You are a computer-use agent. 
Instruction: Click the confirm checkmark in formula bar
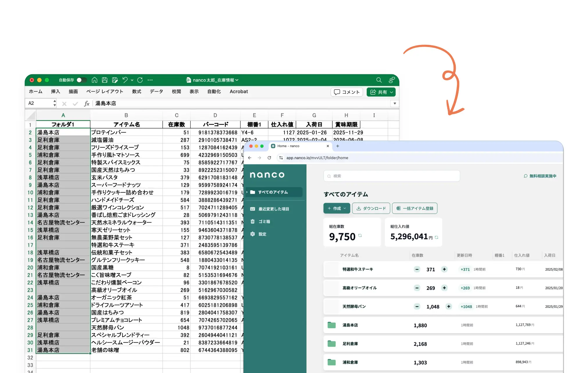coord(75,103)
